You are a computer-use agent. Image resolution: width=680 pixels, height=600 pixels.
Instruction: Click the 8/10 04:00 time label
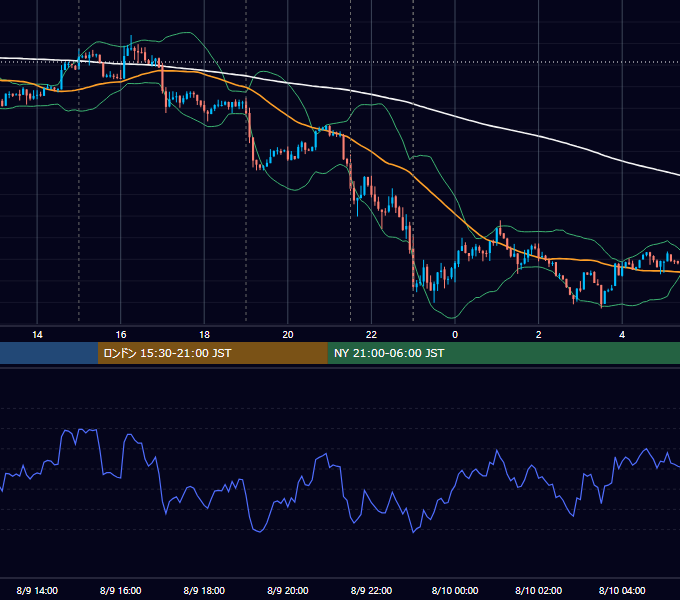(x=622, y=590)
